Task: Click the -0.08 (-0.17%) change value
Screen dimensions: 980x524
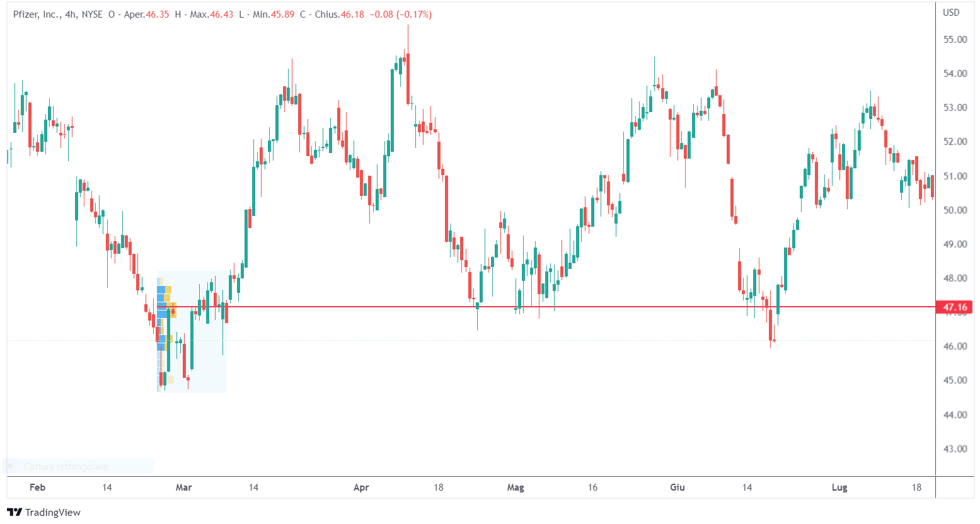Action: [402, 14]
